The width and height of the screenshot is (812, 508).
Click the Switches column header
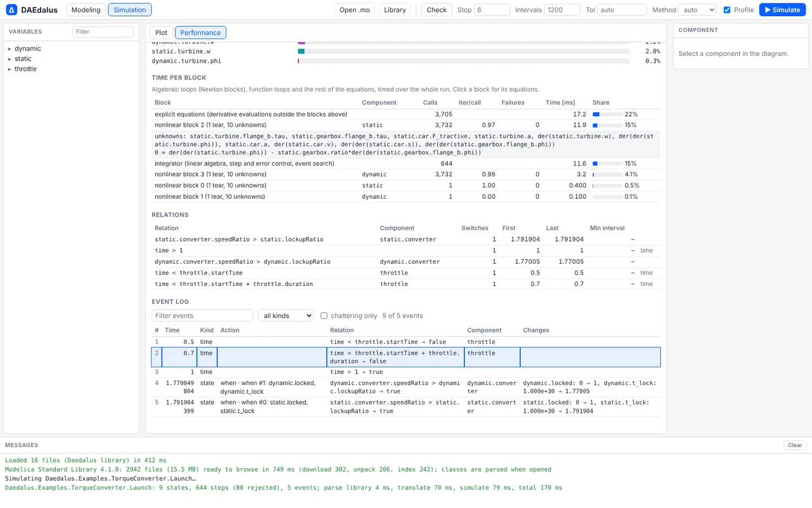tap(475, 229)
